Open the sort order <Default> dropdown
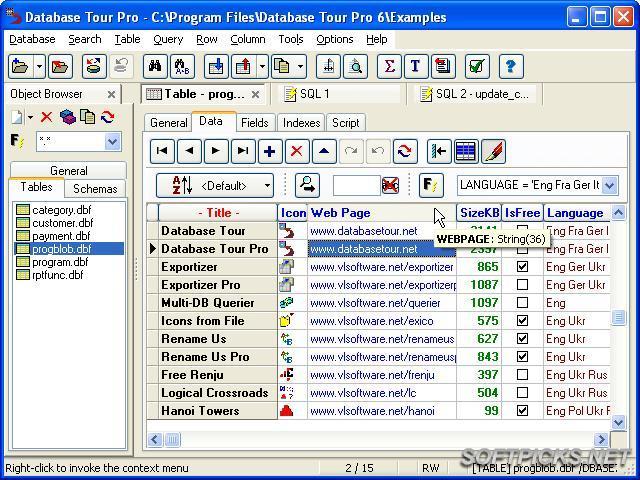 pyautogui.click(x=215, y=186)
